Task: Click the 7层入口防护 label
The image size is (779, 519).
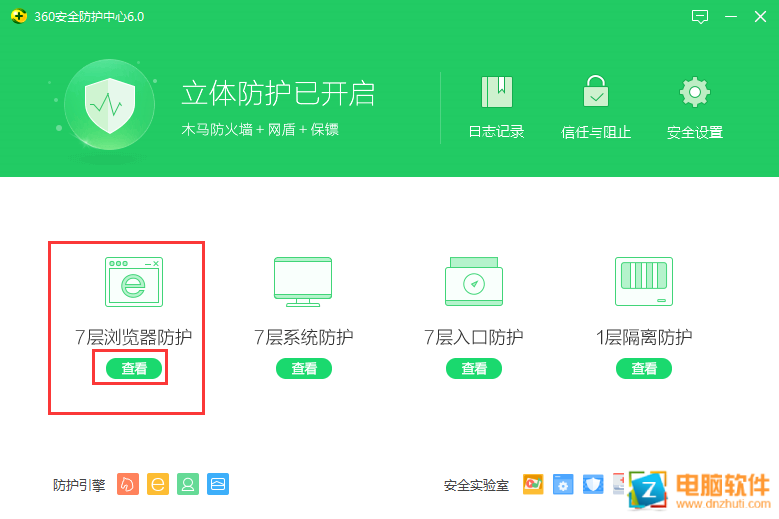Action: coord(473,337)
